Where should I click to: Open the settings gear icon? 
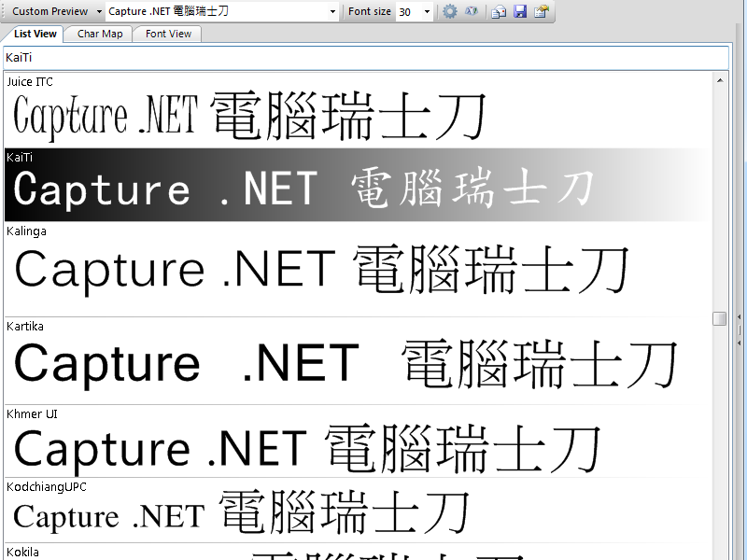coord(449,11)
